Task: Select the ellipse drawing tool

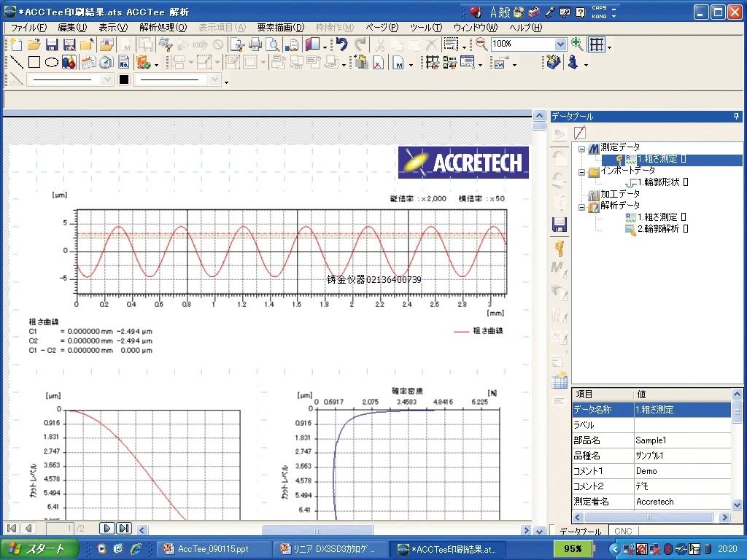Action: pos(52,63)
